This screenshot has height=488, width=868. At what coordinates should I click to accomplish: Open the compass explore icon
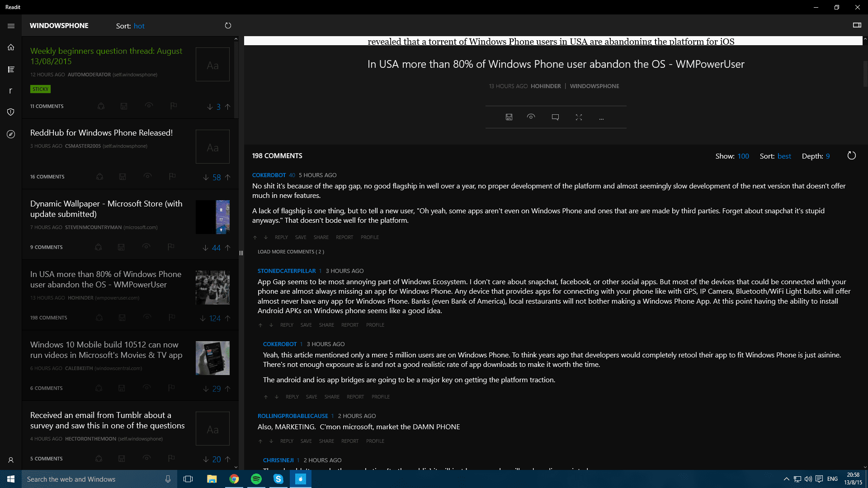[11, 134]
